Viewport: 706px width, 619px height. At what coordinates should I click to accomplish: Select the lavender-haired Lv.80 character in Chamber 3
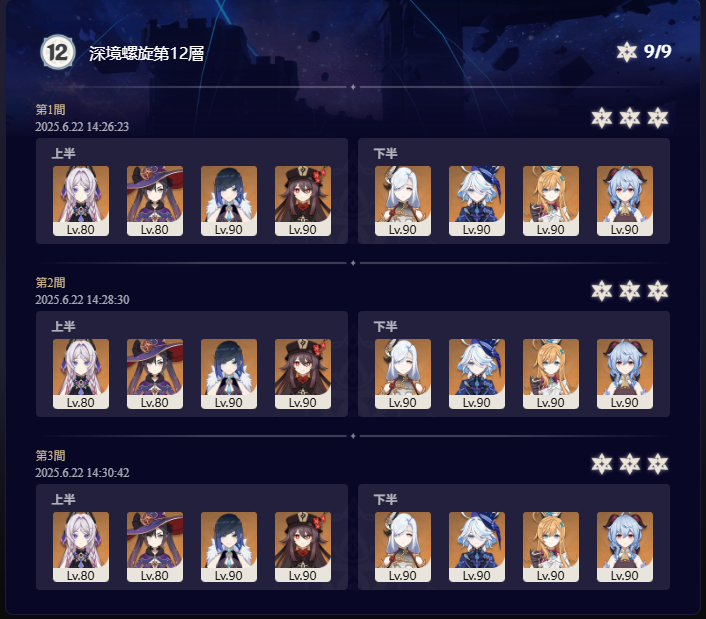(81, 547)
